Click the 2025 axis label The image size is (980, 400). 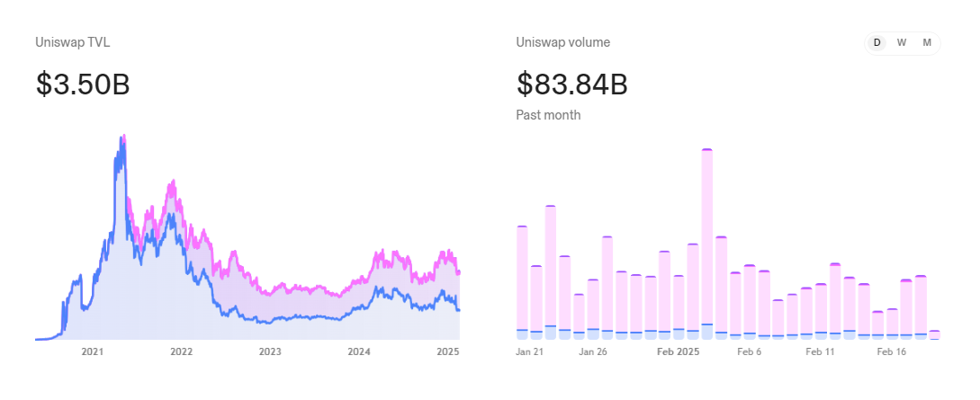448,352
